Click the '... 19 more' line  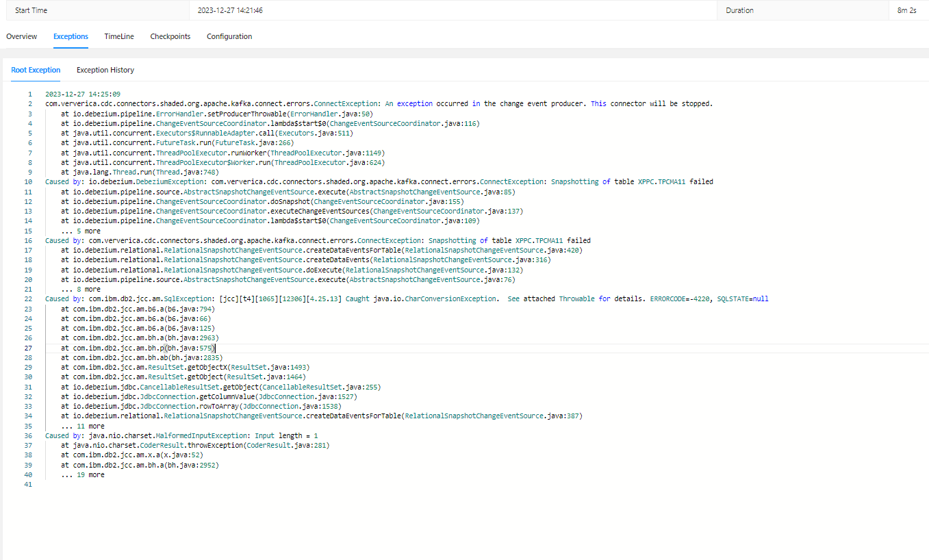[x=83, y=474]
